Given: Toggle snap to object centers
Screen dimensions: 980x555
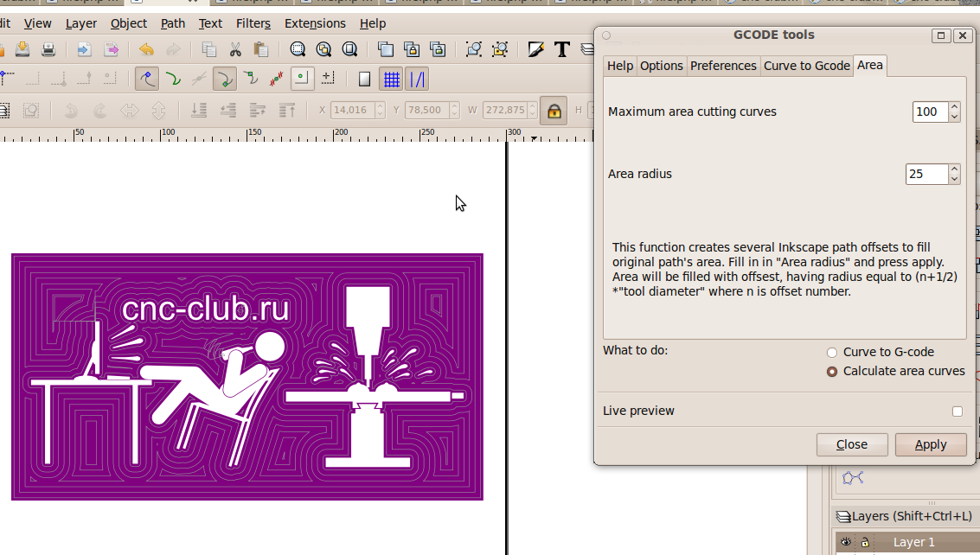Looking at the screenshot, I should [x=303, y=80].
